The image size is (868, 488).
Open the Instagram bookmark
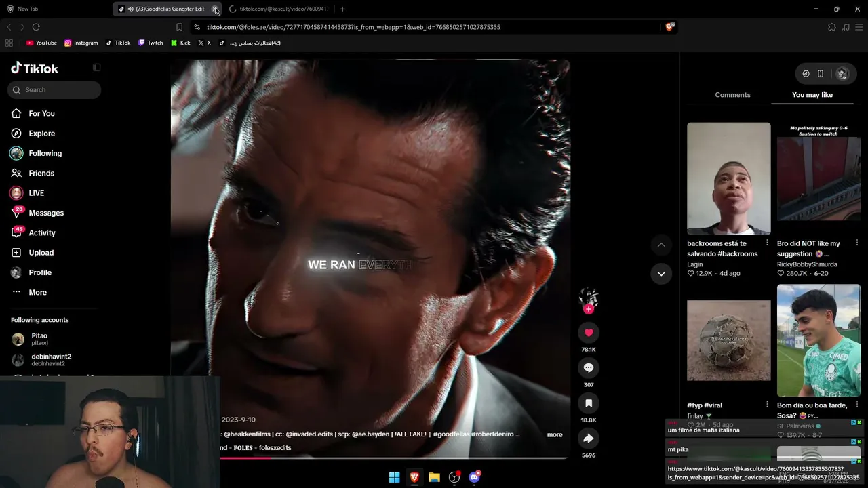[81, 43]
